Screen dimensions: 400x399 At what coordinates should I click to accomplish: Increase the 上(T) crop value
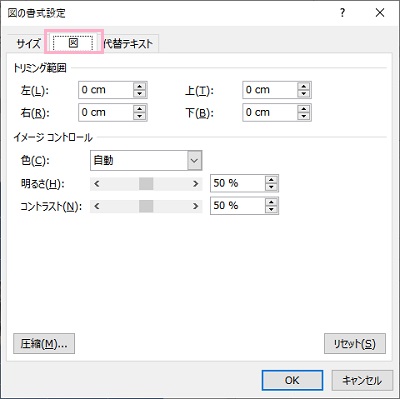pyautogui.click(x=304, y=86)
